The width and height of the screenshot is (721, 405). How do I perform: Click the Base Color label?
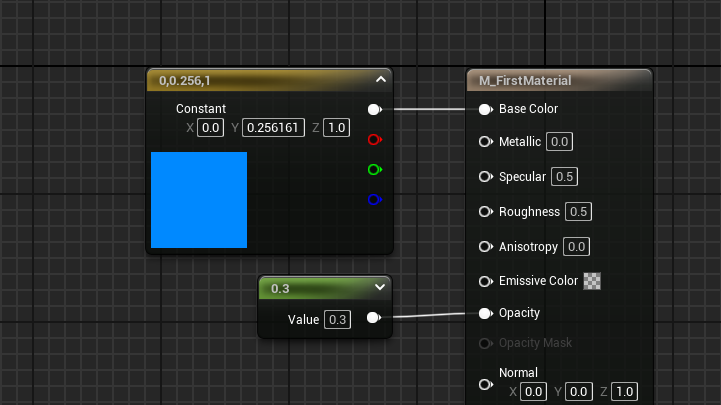click(x=528, y=108)
